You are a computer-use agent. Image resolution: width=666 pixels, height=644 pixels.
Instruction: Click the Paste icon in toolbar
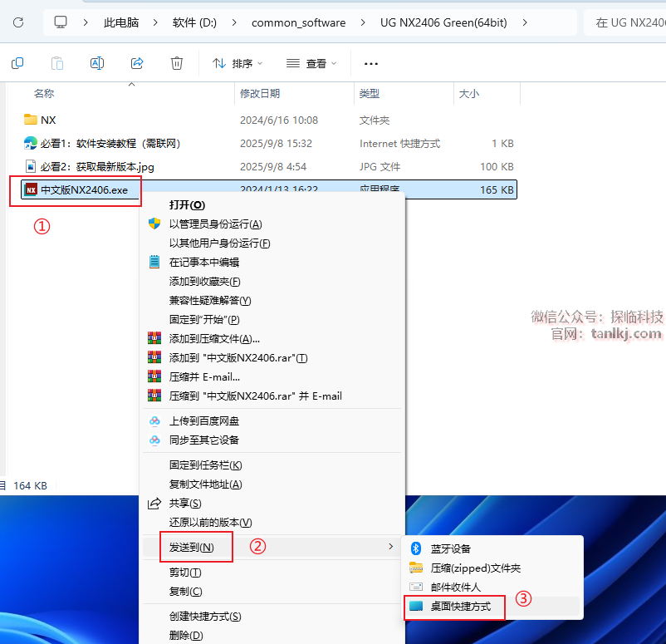tap(57, 63)
